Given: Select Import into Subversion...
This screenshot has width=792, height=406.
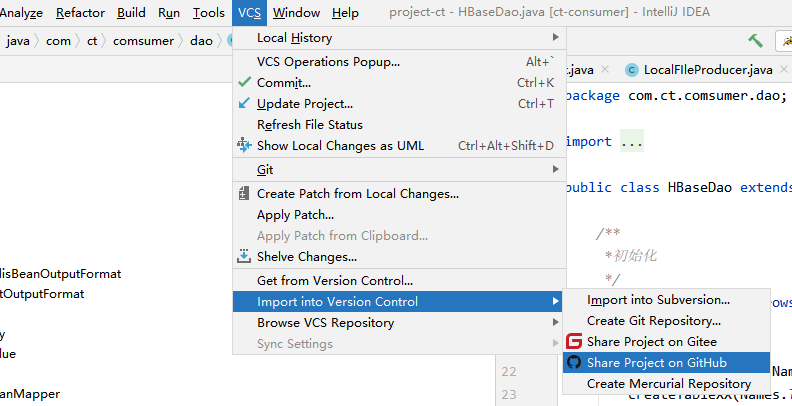Looking at the screenshot, I should point(666,300).
